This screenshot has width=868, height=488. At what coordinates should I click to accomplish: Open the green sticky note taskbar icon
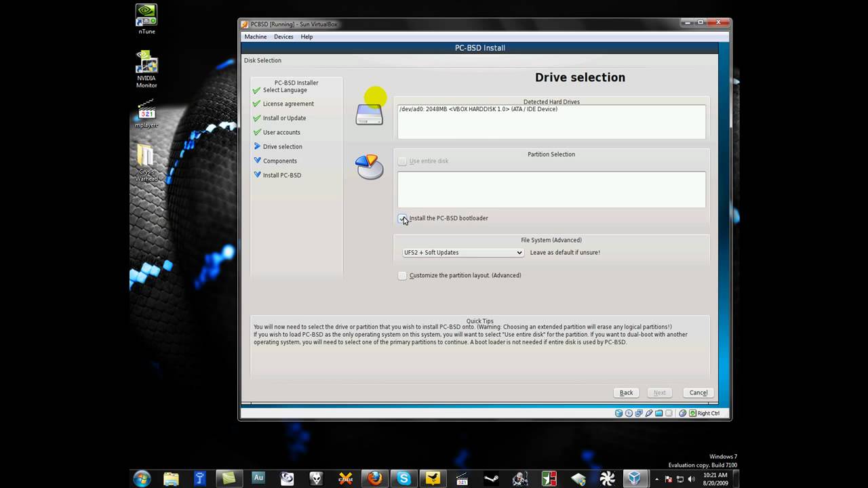point(229,479)
